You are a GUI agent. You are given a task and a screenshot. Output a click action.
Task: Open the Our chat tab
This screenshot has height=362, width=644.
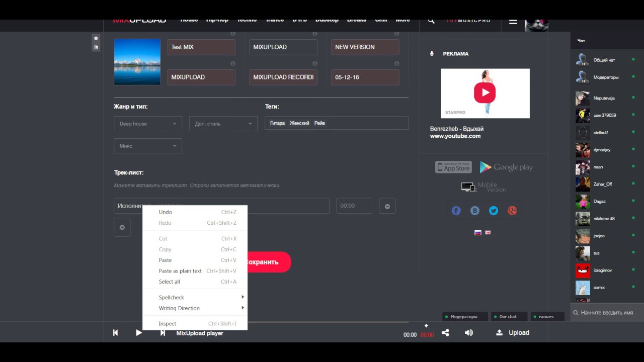click(510, 317)
